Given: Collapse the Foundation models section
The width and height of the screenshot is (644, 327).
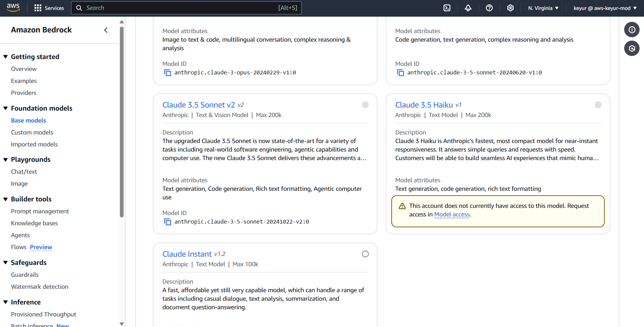Looking at the screenshot, I should 5,108.
